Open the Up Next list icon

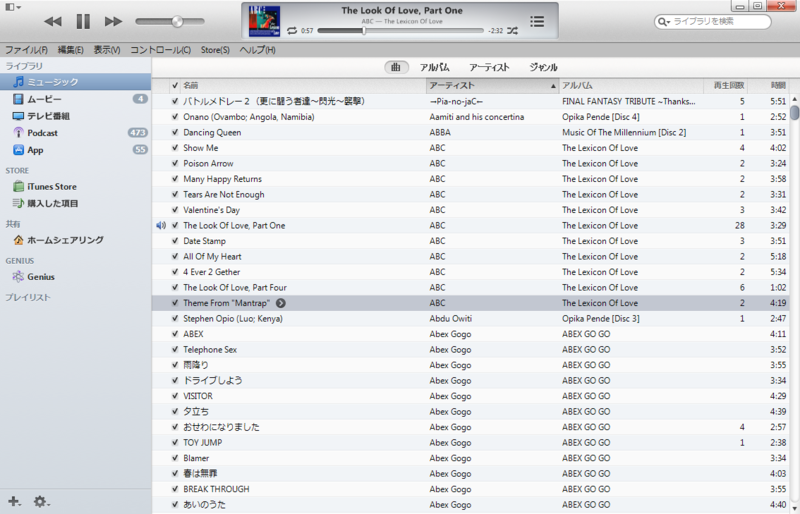(537, 21)
